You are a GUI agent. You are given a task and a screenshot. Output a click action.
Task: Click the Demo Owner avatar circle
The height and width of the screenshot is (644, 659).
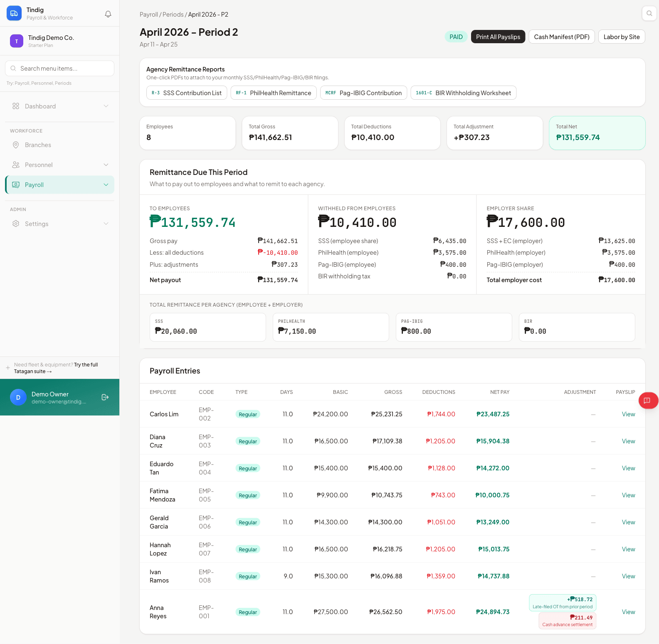[x=18, y=397]
